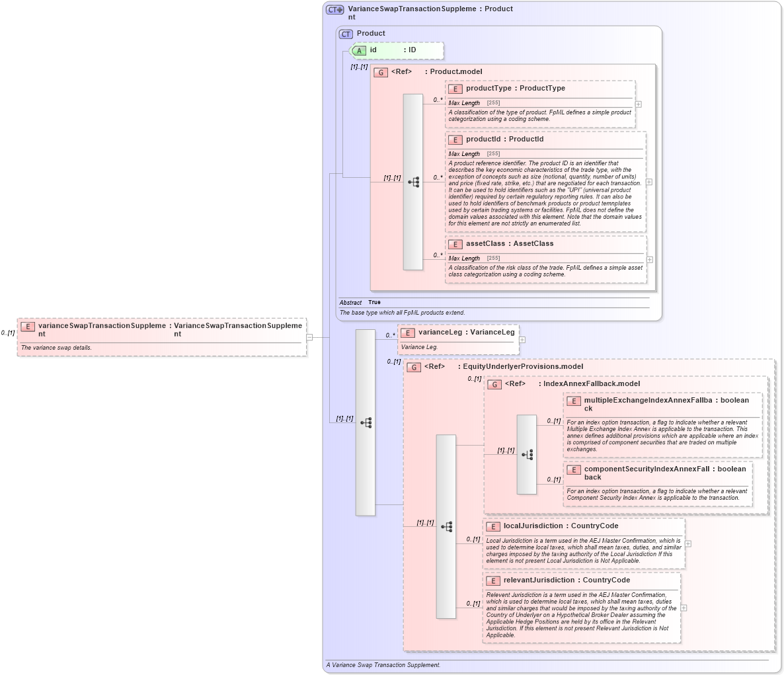The height and width of the screenshot is (675, 784).
Task: Click the G icon of IndexAnnexFallback.model
Action: click(494, 385)
